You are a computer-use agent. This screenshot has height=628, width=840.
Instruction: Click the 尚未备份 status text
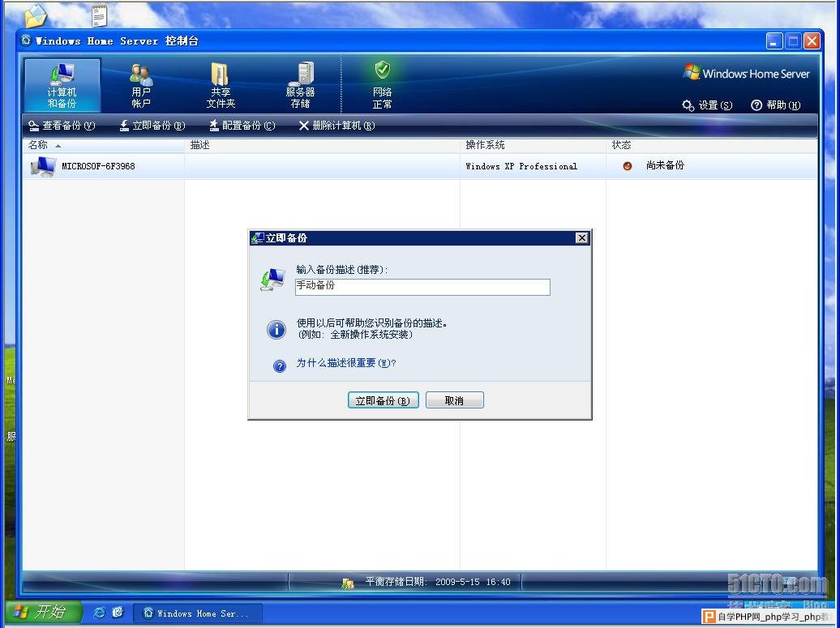click(665, 165)
